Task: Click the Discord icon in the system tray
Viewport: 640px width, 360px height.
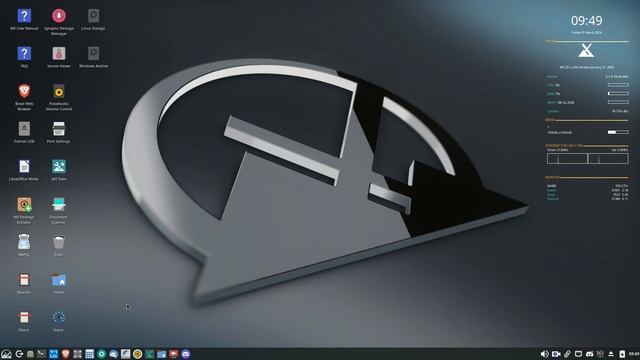Action: (x=589, y=354)
